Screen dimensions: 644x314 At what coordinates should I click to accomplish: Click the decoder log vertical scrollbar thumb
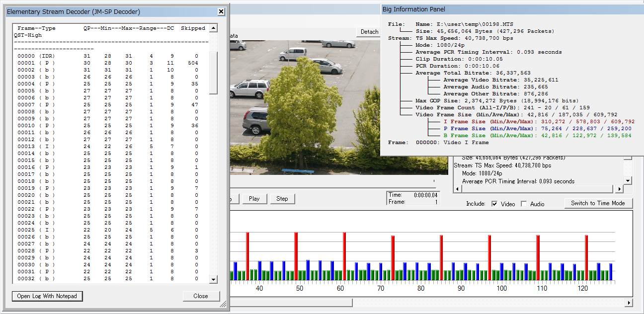point(213,72)
